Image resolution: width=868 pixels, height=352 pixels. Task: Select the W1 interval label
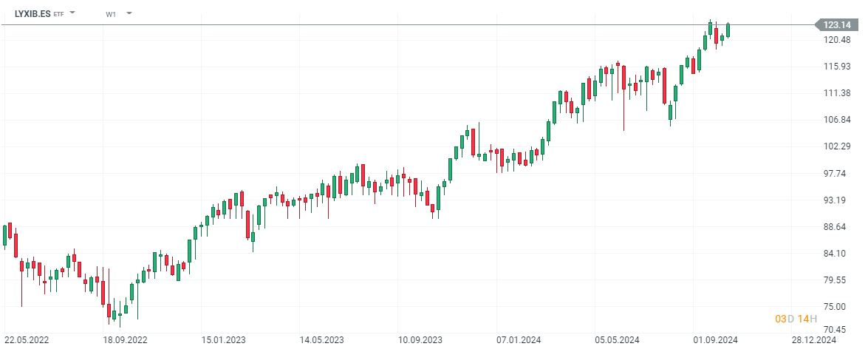tap(111, 14)
